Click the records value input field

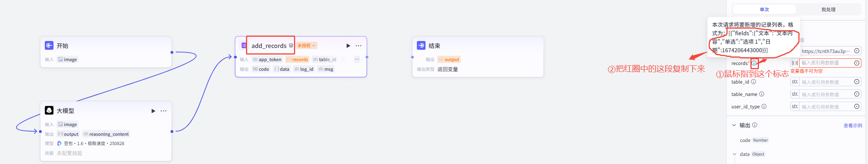[825, 63]
